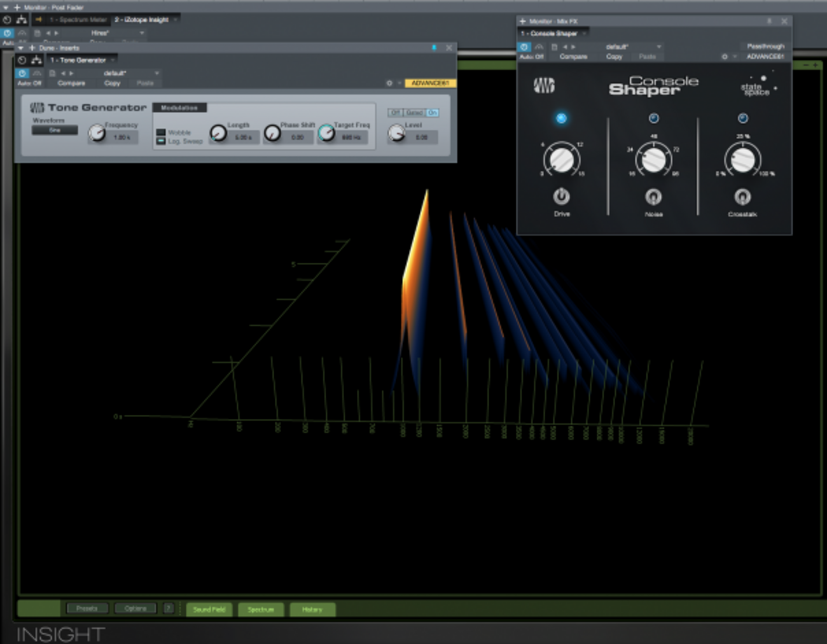Click the Noise toggle switch icon
The width and height of the screenshot is (827, 644).
(653, 197)
